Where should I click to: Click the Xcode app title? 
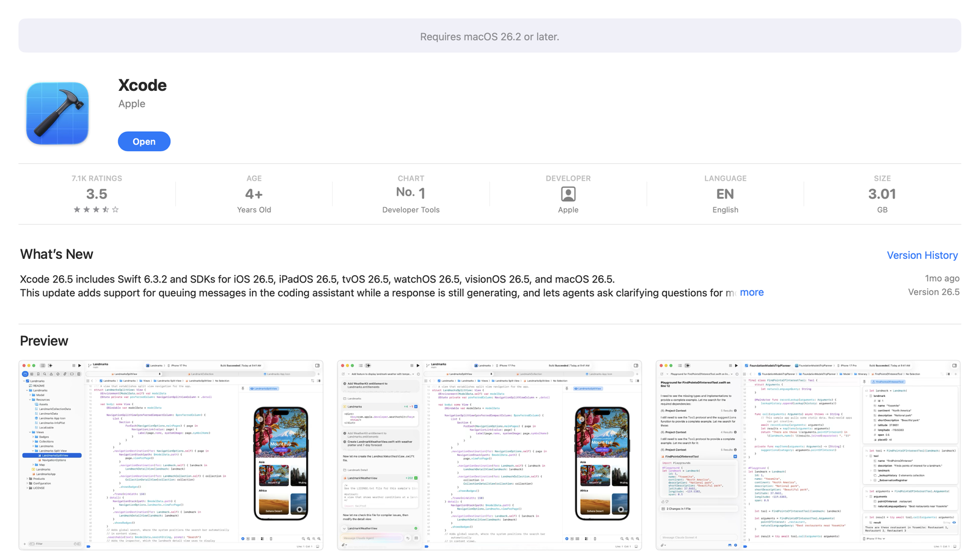tap(142, 85)
